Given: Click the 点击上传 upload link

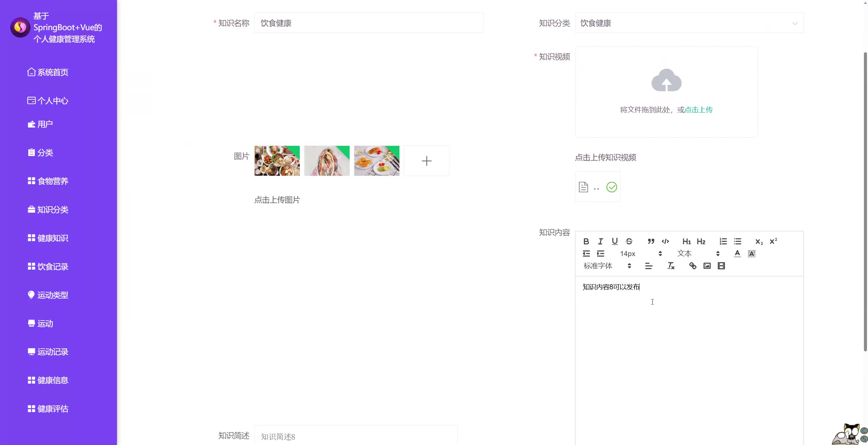Looking at the screenshot, I should pos(698,110).
